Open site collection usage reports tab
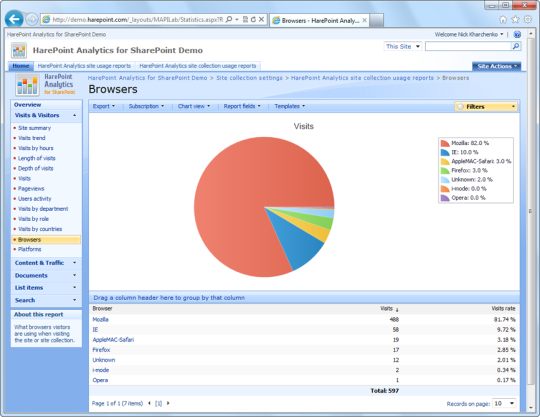540x417 pixels. (x=198, y=66)
